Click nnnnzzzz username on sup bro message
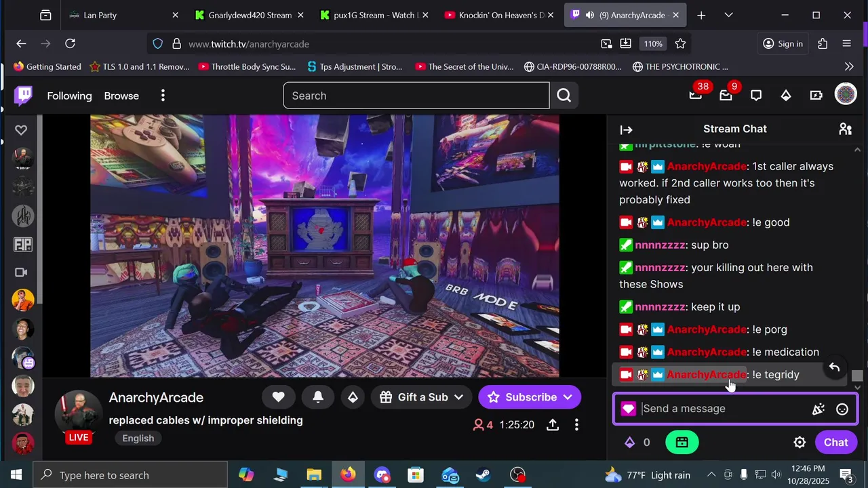The image size is (868, 488). 660,245
